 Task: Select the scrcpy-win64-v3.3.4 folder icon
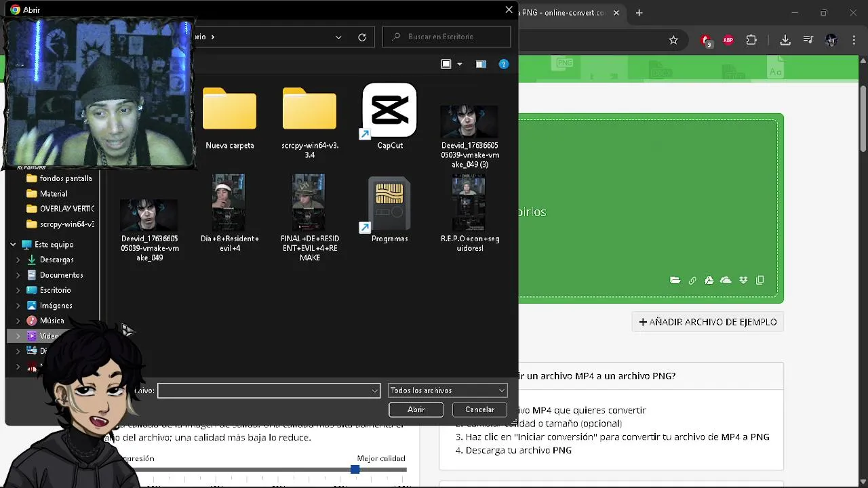309,108
